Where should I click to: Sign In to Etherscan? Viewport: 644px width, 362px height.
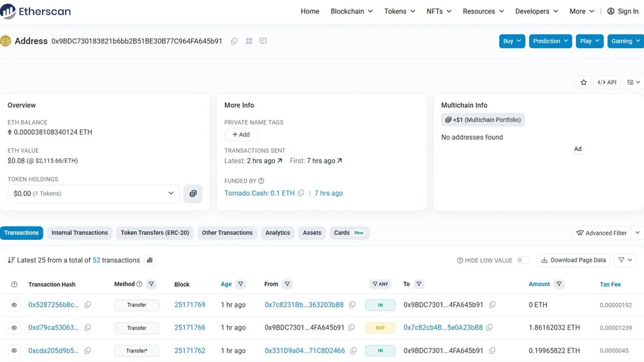pos(623,11)
